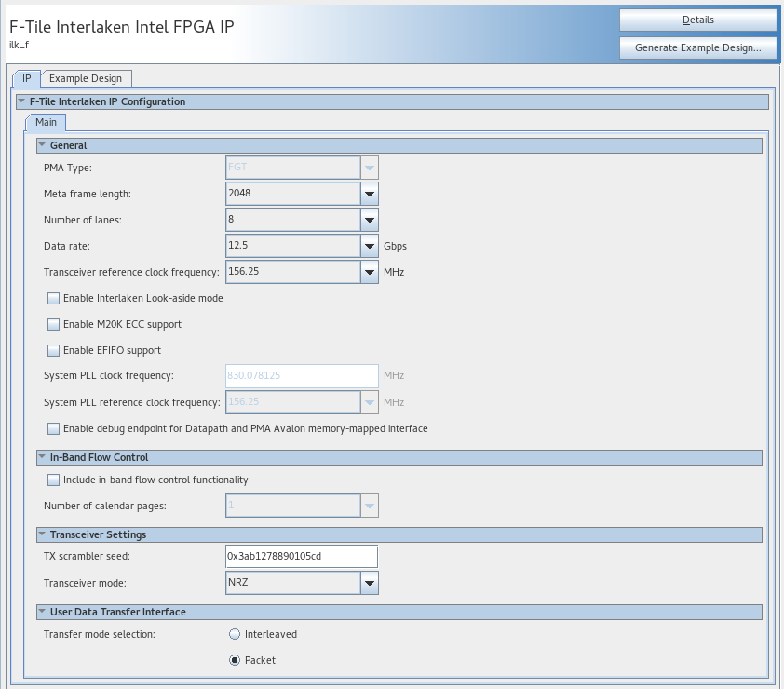Click the 'Data rate:' label
This screenshot has height=689, width=784.
point(67,246)
